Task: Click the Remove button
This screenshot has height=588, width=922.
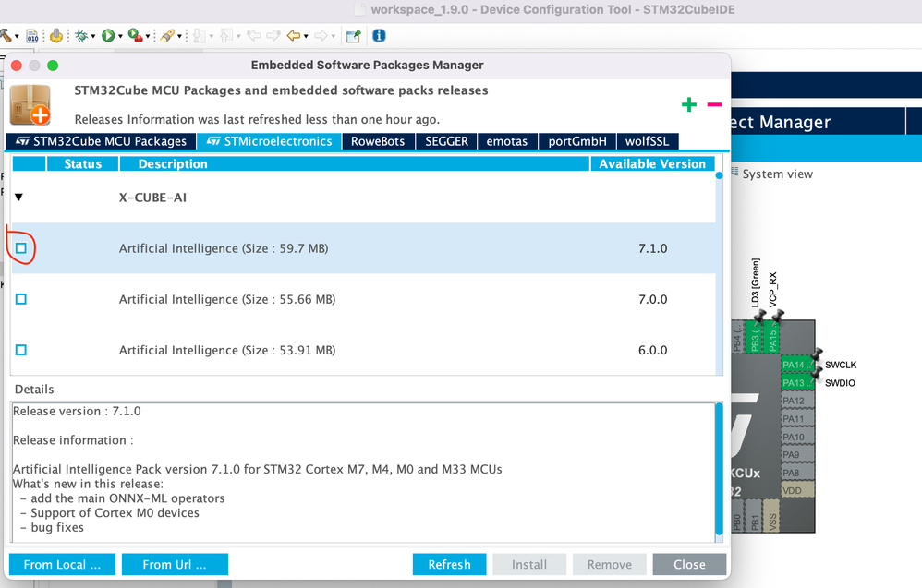Action: pos(609,565)
